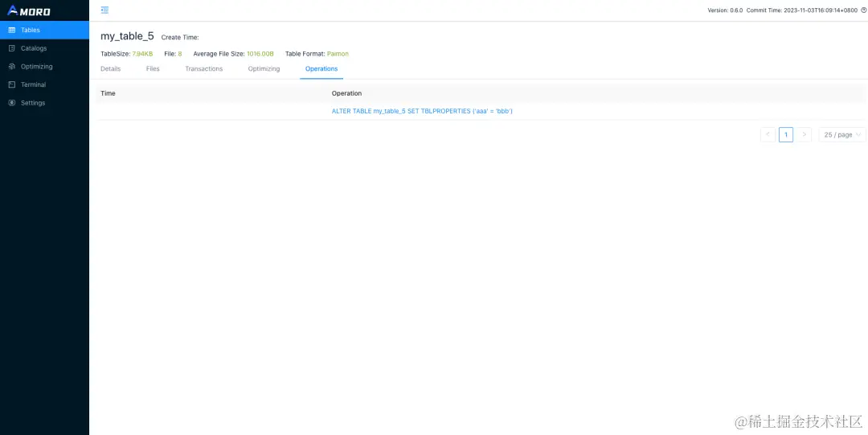Click the Tables sidebar icon
This screenshot has width=868, height=435.
pos(11,30)
